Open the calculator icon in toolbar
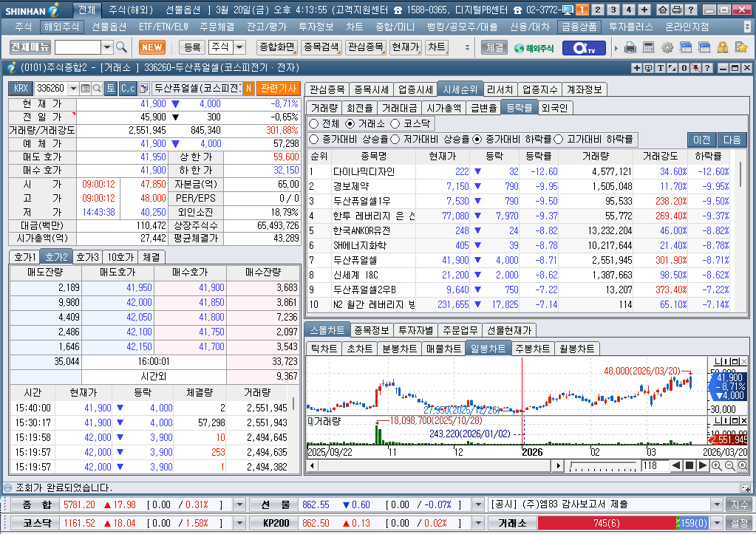This screenshot has width=756, height=534. click(x=649, y=47)
